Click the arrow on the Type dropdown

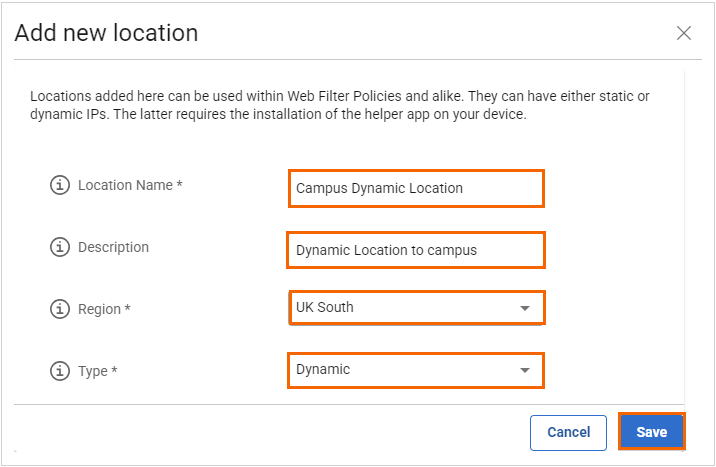[525, 371]
